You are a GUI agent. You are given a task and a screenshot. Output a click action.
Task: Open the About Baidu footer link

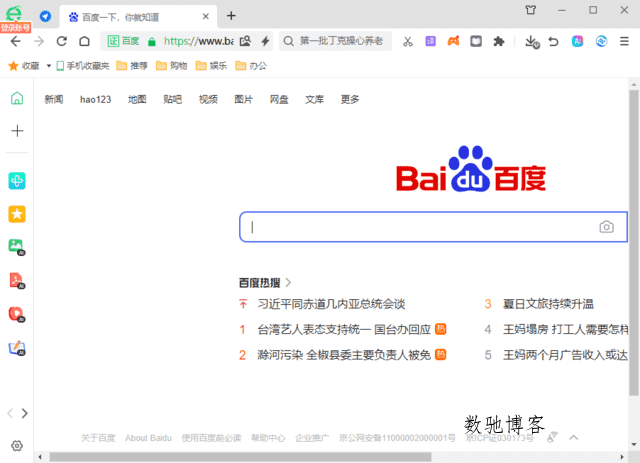click(148, 438)
